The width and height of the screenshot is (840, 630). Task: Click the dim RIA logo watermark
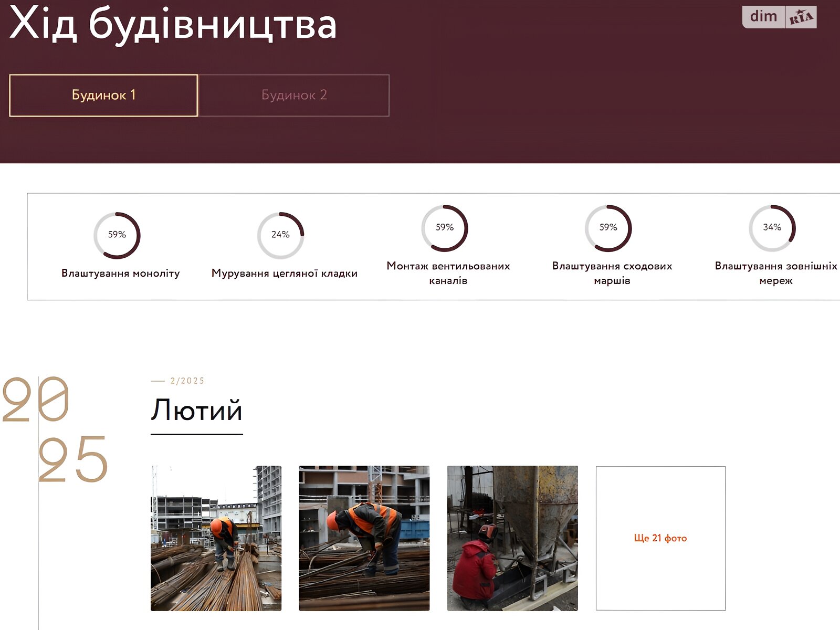[779, 17]
